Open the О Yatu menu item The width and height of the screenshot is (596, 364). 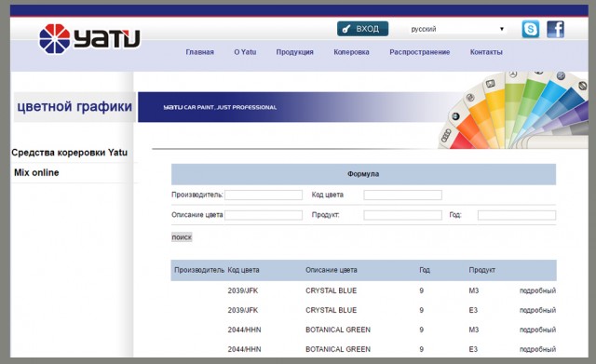tap(245, 52)
